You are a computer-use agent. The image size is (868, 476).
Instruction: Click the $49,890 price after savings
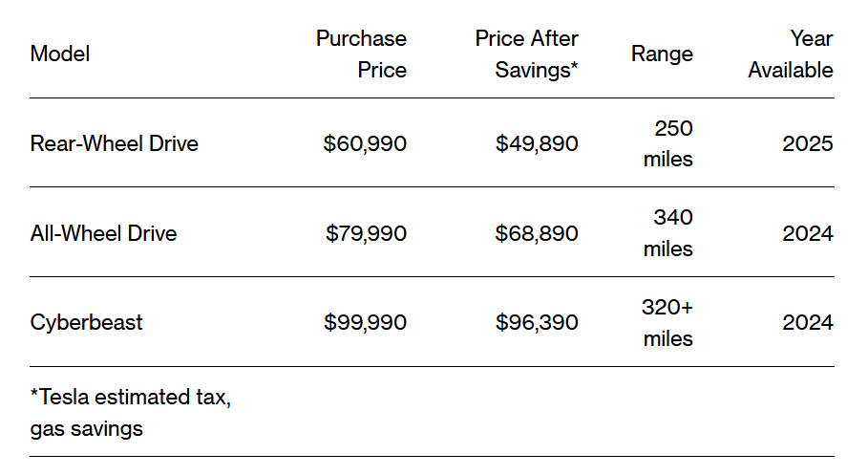[537, 144]
